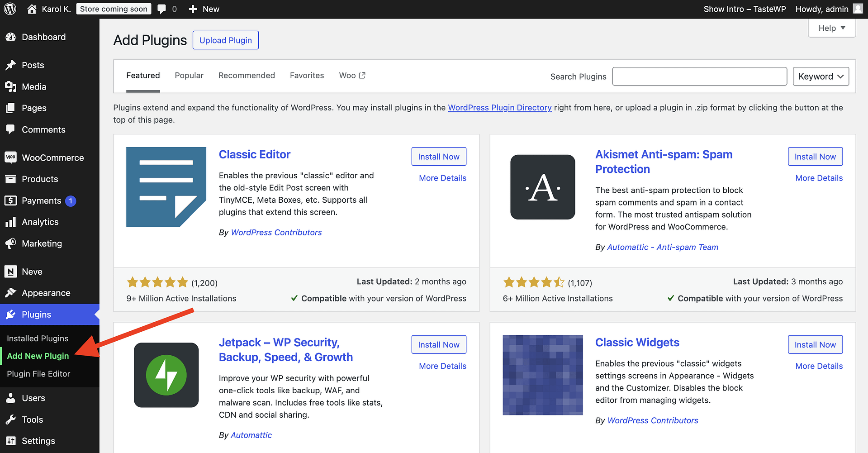Click the admin avatar icon

click(x=858, y=9)
